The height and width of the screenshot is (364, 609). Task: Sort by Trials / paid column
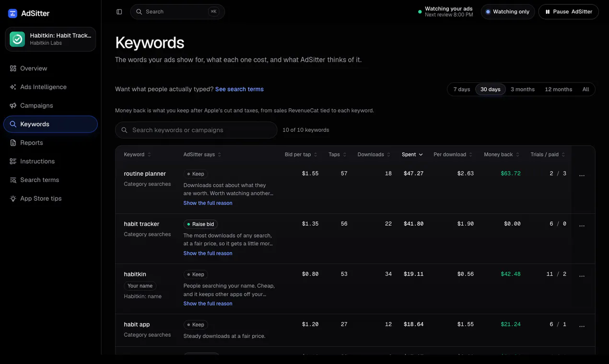[x=548, y=155]
